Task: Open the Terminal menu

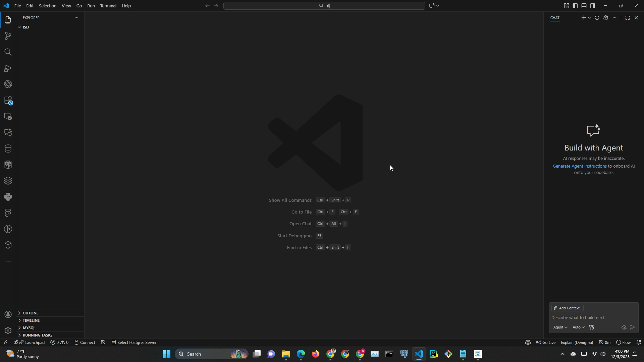Action: tap(108, 6)
